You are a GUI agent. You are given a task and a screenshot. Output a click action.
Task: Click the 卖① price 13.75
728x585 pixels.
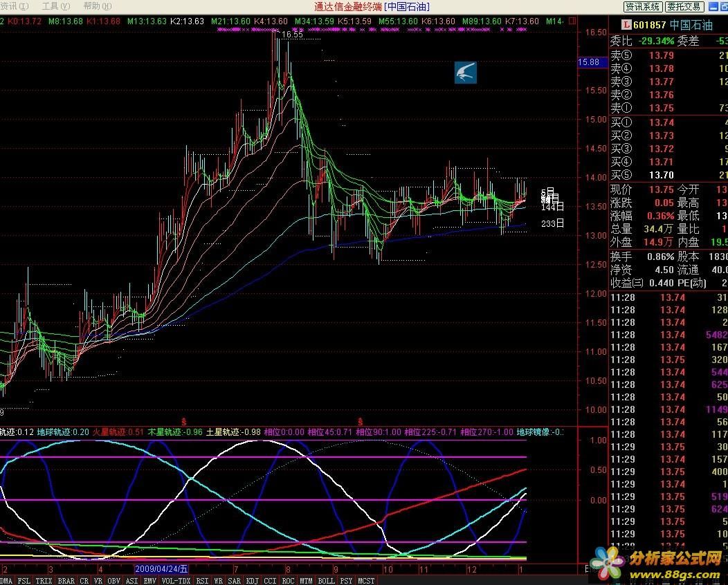point(661,108)
